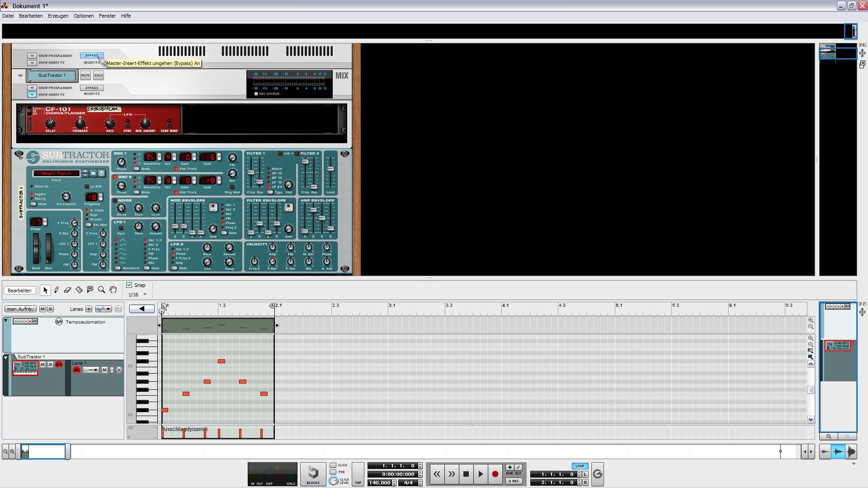868x488 pixels.
Task: Click the Blocks button in the transport
Action: (x=313, y=474)
